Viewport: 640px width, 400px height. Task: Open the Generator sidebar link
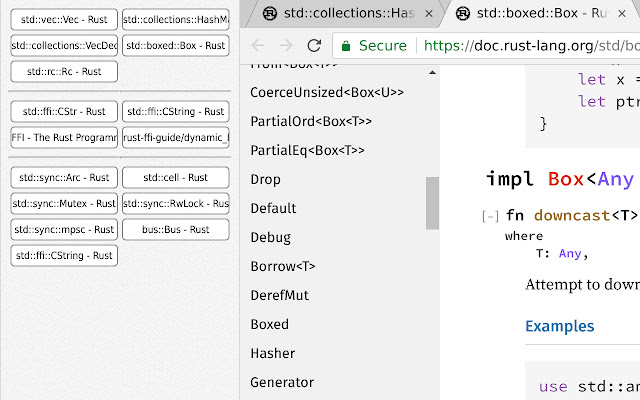pyautogui.click(x=282, y=382)
